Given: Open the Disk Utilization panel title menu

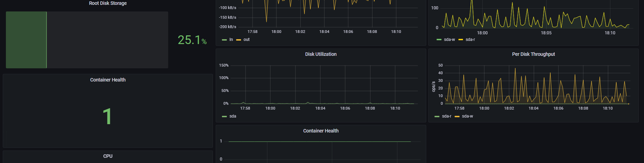Looking at the screenshot, I should tap(321, 54).
